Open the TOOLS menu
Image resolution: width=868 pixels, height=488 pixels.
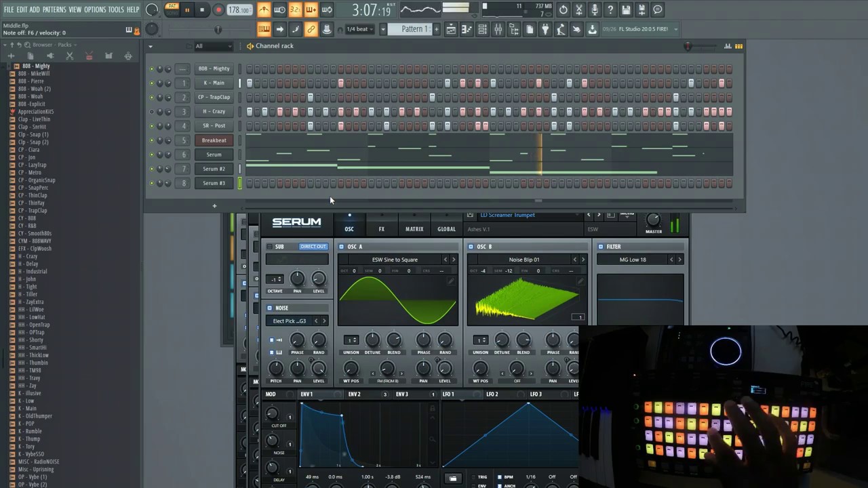pos(117,9)
